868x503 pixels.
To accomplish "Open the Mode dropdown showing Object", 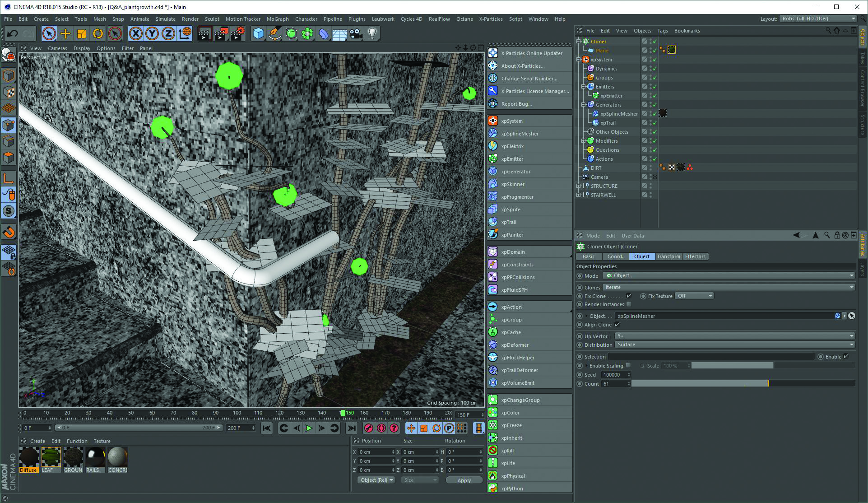I will 729,275.
